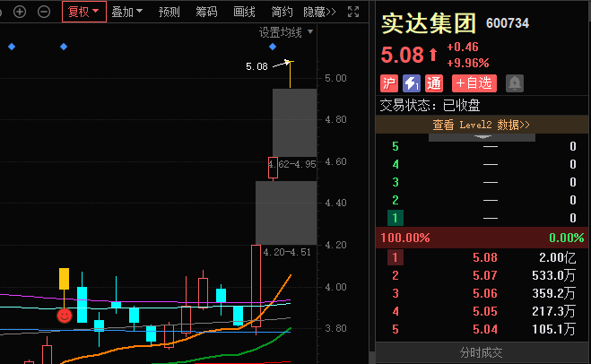Screen dimensions: 591x364
Task: Click bid 3 price 5.06
Action: tap(484, 293)
